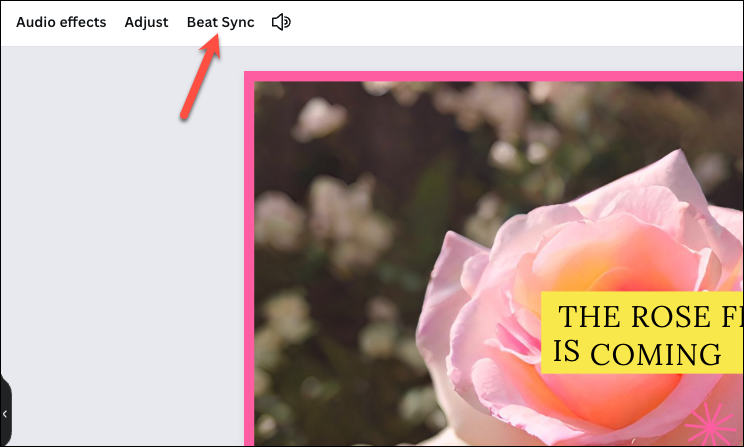Select the pink starburst graphic
744x447 pixels.
(710, 425)
